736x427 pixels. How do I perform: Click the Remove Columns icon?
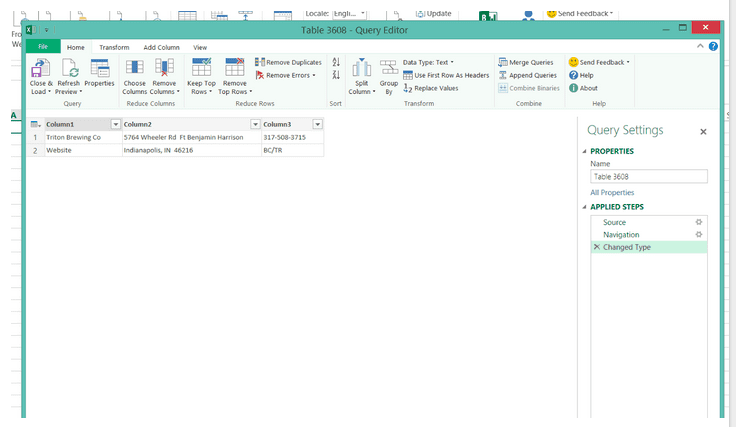(x=164, y=69)
